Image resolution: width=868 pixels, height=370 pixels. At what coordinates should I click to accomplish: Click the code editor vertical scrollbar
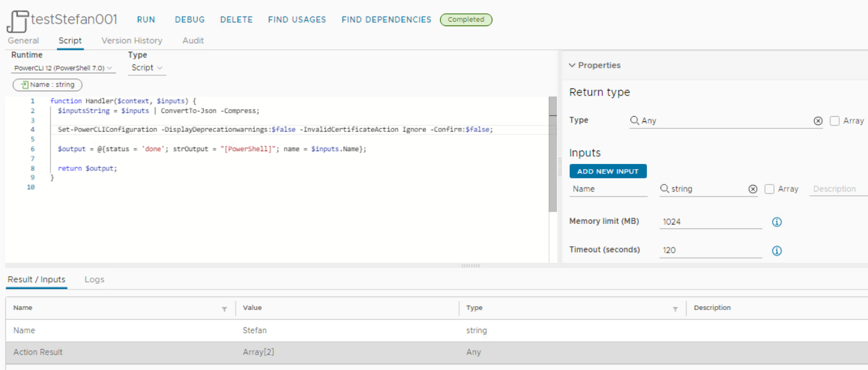(552, 154)
